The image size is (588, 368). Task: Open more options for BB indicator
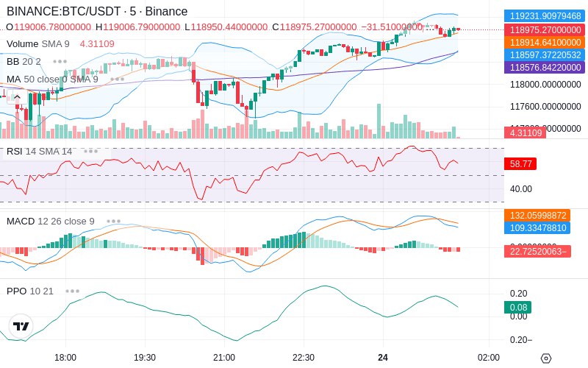click(60, 62)
